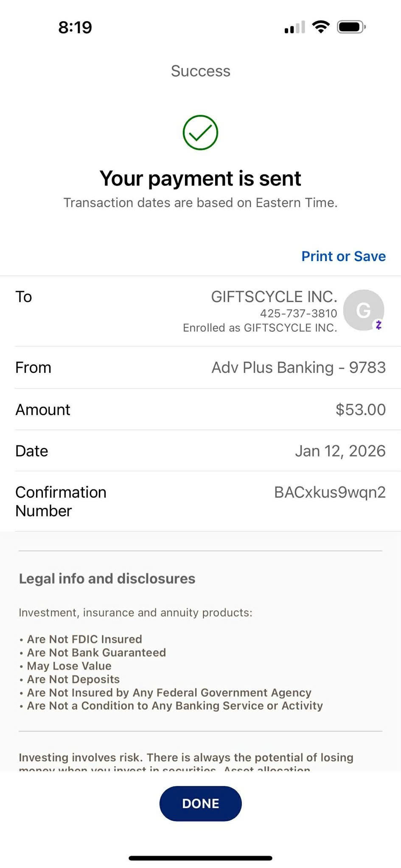Tap the home indicator bar

(x=200, y=858)
